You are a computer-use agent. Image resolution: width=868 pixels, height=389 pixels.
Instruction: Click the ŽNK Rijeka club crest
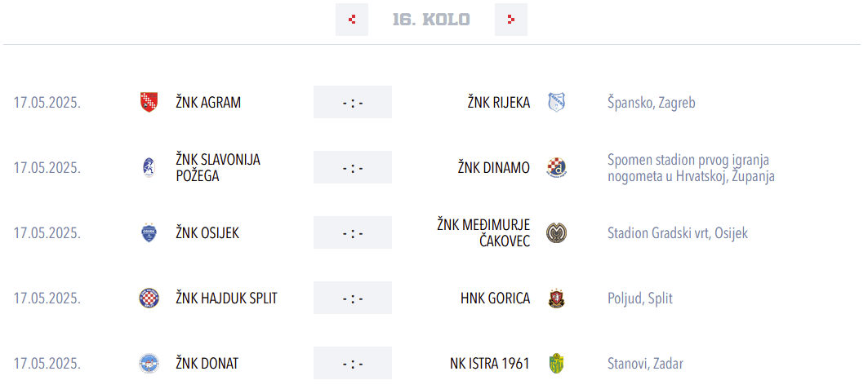coord(556,103)
